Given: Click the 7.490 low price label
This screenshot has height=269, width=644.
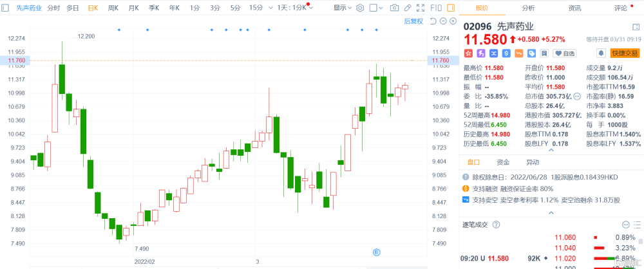Looking at the screenshot, I should pos(142,249).
